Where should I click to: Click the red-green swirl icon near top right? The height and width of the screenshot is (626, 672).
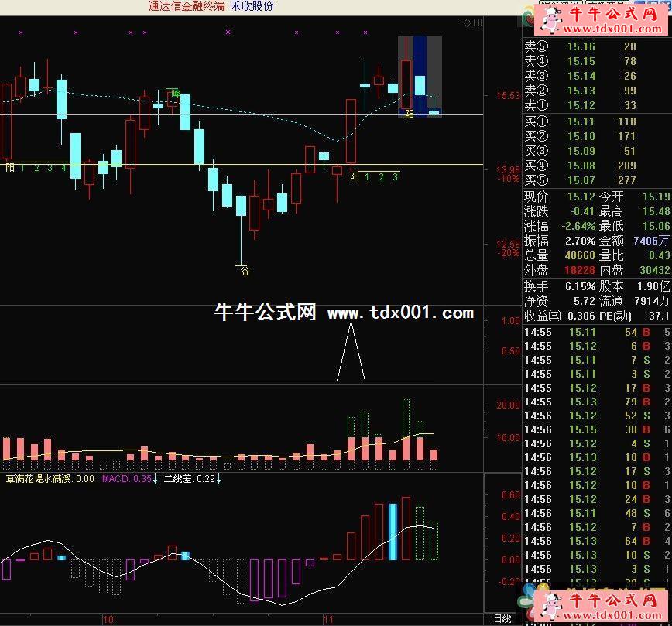point(529,15)
